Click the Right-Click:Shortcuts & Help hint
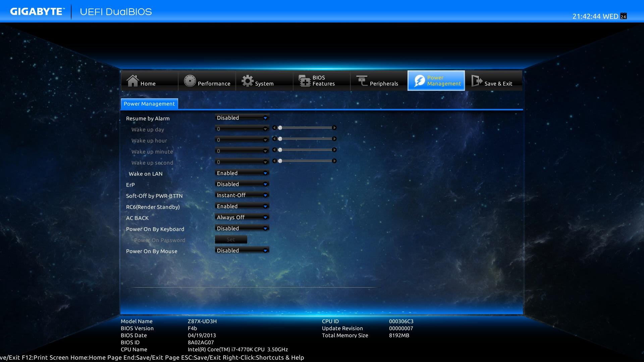The image size is (644, 362). pyautogui.click(x=263, y=357)
